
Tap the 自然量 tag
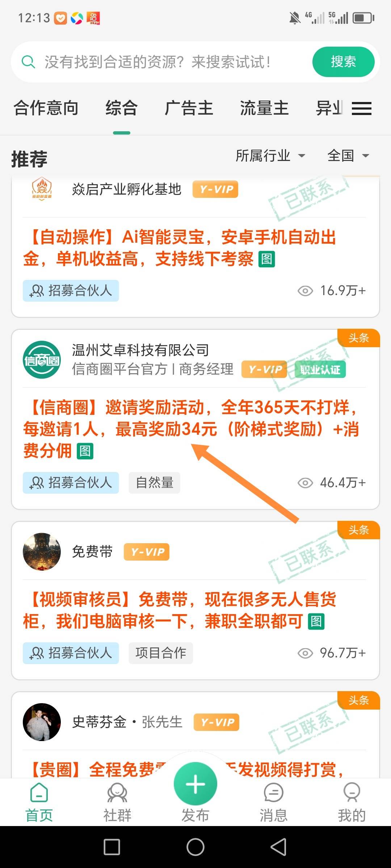tap(155, 483)
